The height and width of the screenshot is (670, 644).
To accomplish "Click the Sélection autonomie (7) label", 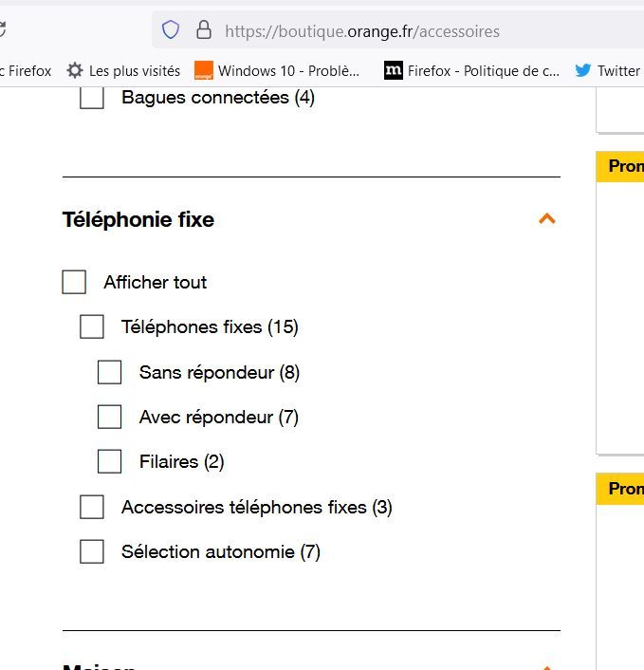I will [x=221, y=551].
